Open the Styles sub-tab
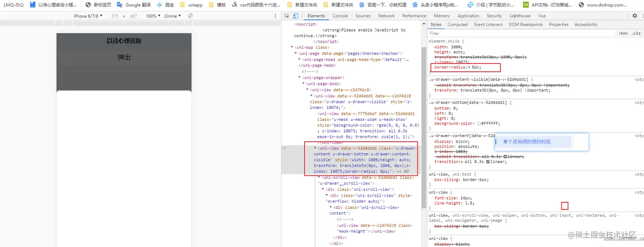The height and width of the screenshot is (247, 644). point(436,24)
